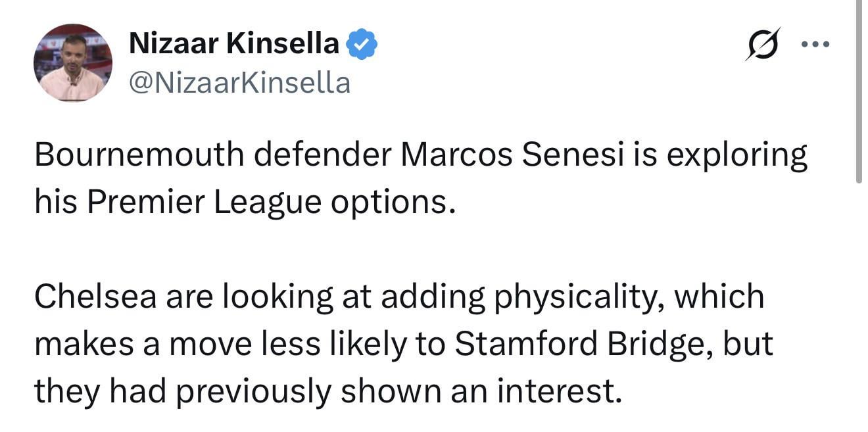The width and height of the screenshot is (868, 432).
Task: Click the Nizaar Kinsella display name
Action: pyautogui.click(x=233, y=44)
